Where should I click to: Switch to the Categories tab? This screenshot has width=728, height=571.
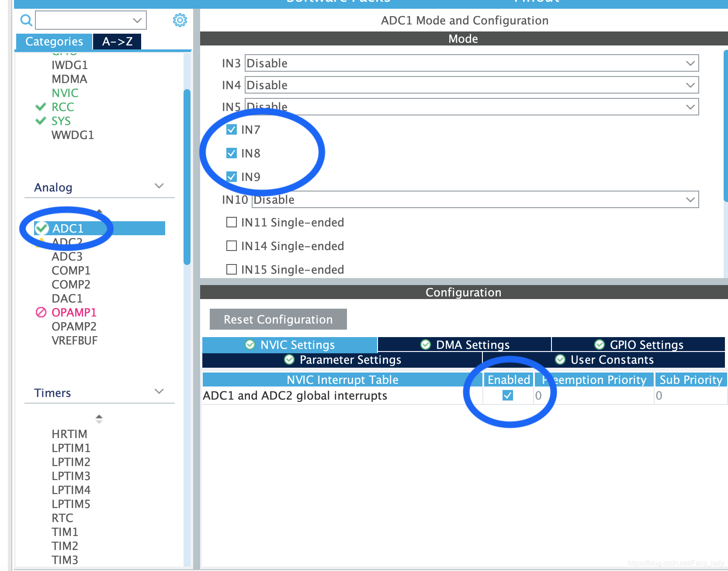(x=54, y=42)
